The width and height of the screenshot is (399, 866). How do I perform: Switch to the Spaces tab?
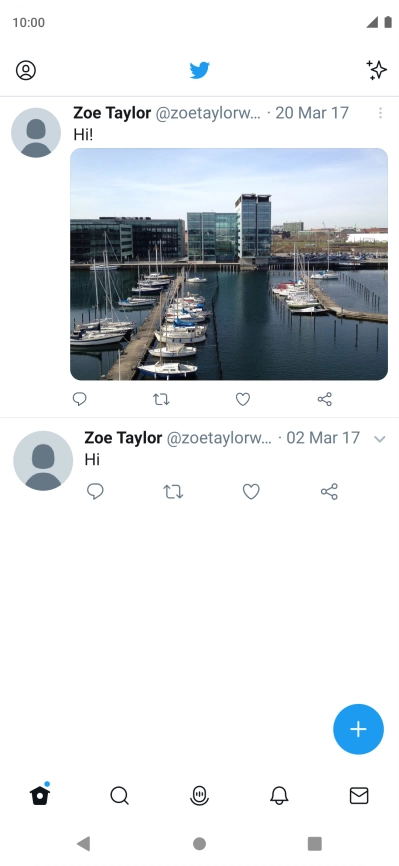coord(200,796)
